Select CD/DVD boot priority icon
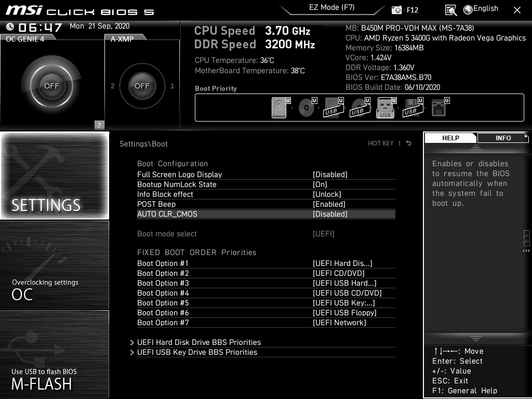Viewport: 532px width, 399px height. click(x=308, y=108)
